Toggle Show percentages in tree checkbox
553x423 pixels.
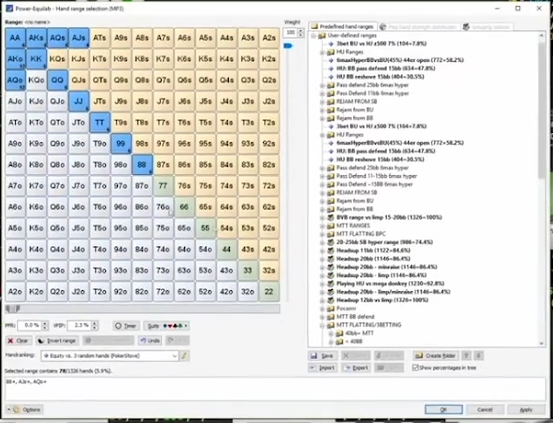tap(416, 368)
